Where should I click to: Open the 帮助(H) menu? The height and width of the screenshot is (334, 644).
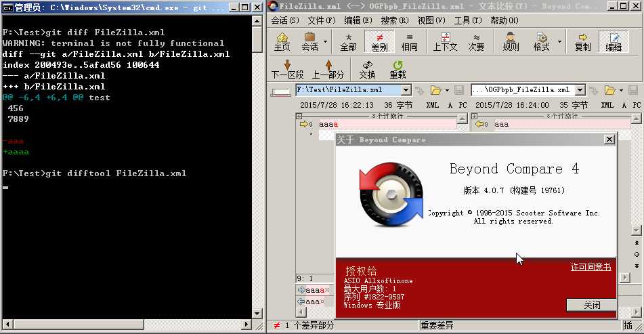coord(505,20)
